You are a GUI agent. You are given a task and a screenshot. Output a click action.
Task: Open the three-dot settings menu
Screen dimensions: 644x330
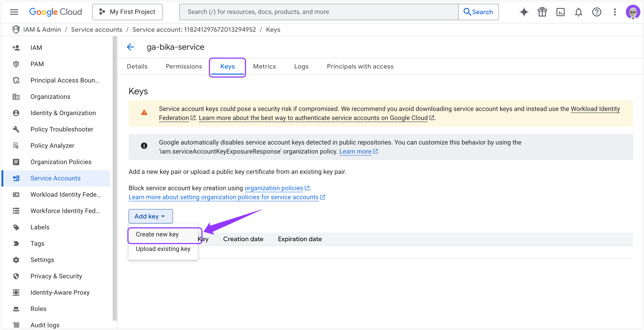[615, 12]
